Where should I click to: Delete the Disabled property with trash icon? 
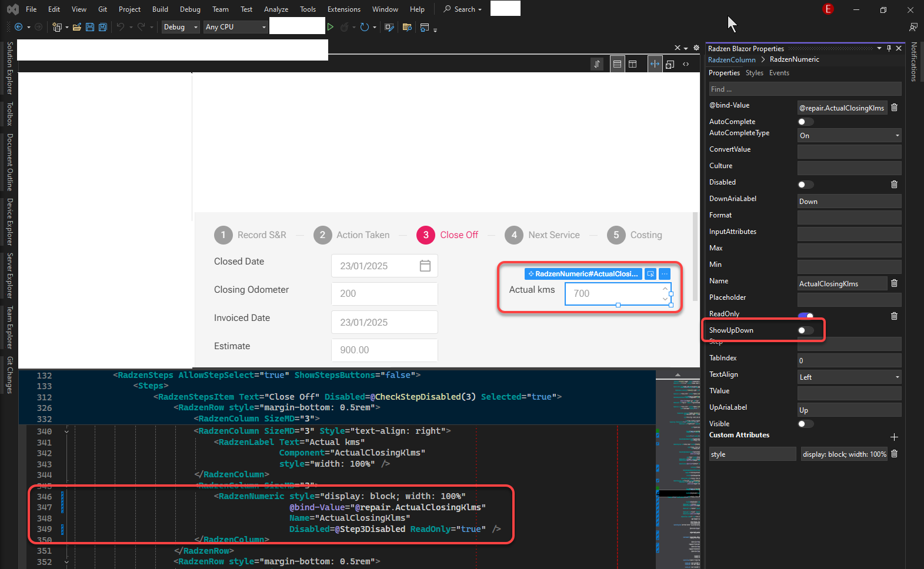coord(895,184)
